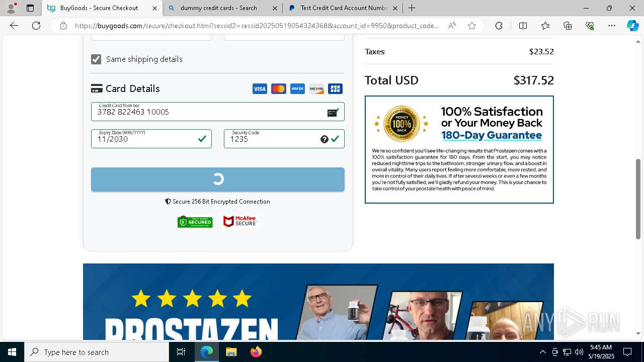Click the loading submit payment button

(x=218, y=179)
